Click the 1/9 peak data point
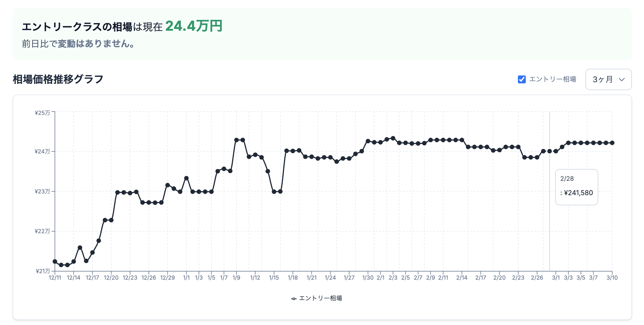This screenshot has width=644, height=325. (x=236, y=140)
